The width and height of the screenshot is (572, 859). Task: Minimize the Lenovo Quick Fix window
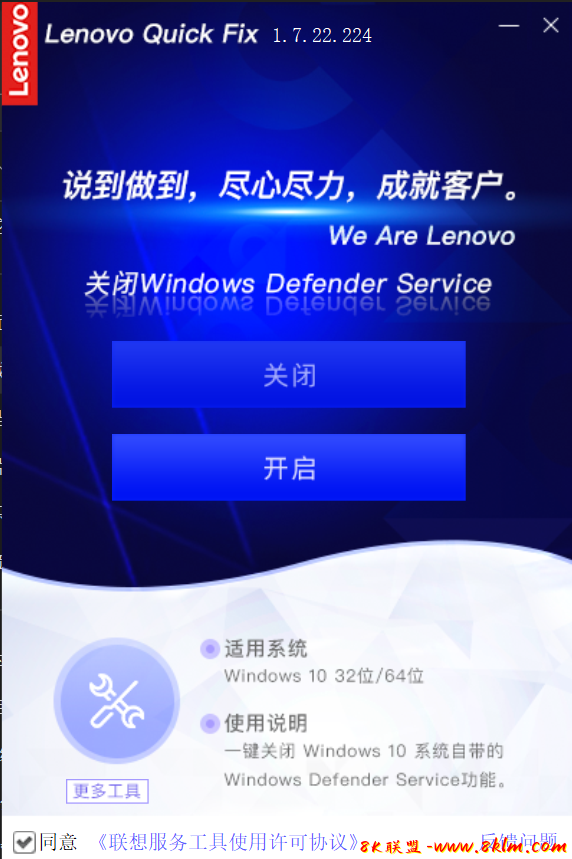[x=508, y=26]
